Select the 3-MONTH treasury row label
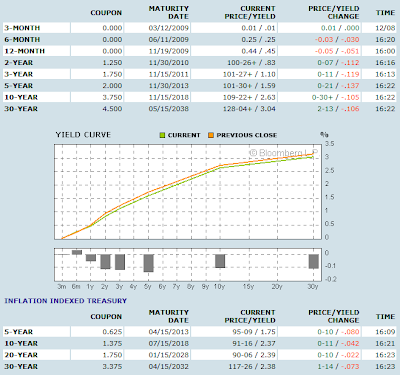The image size is (400, 375). 22,28
